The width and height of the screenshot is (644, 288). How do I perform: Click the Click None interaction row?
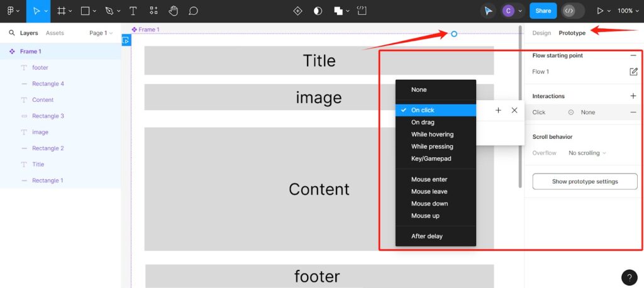pyautogui.click(x=584, y=112)
